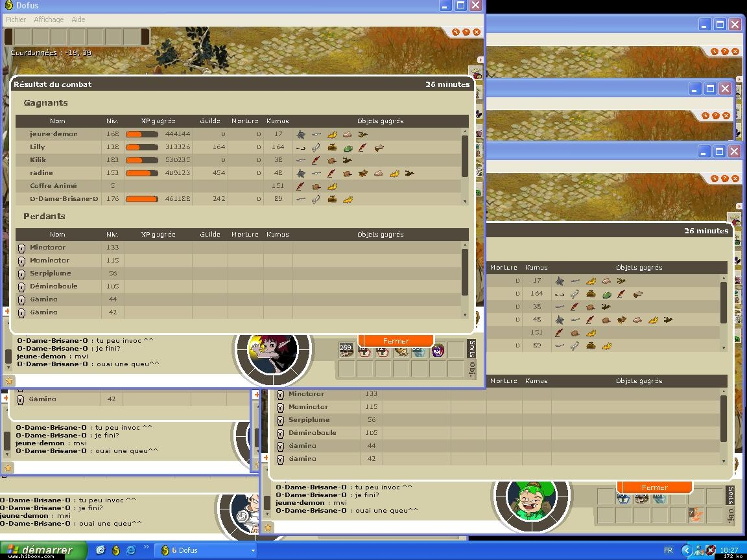Viewport: 747px width, 560px height.
Task: Click the orange X button under the front title bar
Action: pos(477,32)
